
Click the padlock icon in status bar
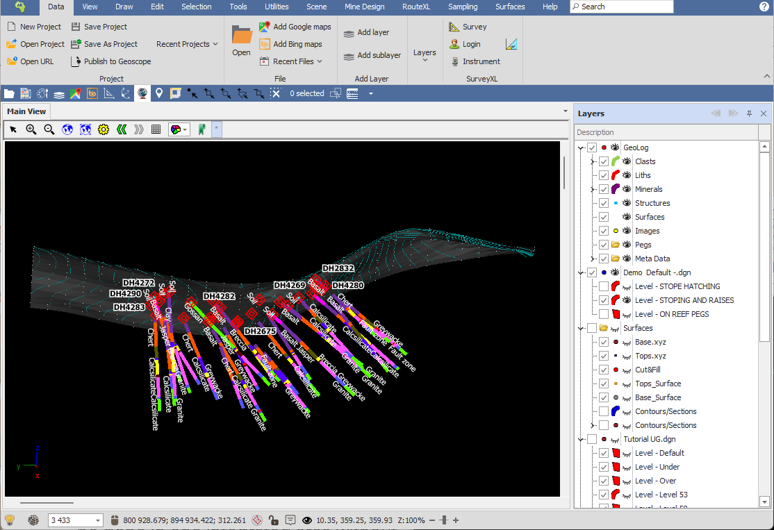point(273,520)
